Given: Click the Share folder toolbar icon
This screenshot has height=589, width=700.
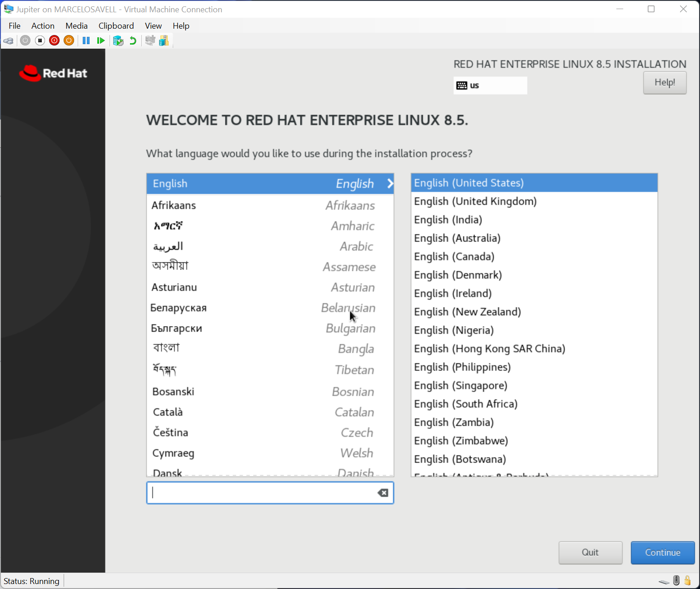Looking at the screenshot, I should 164,41.
